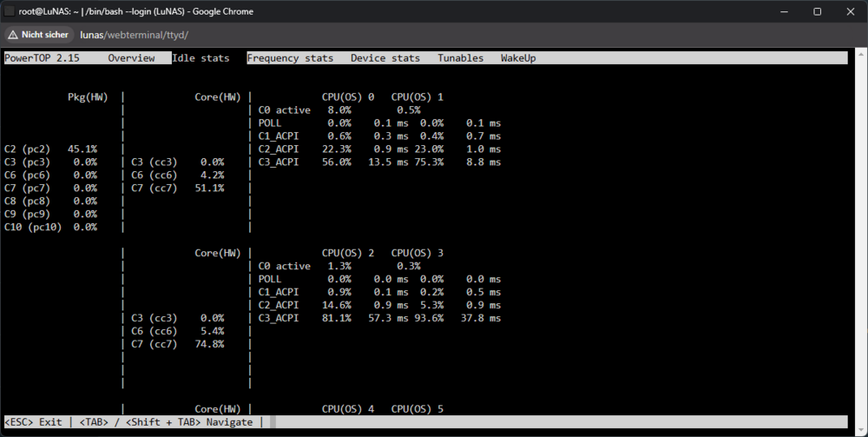Click the '8.8 ms' duration value

coord(483,162)
